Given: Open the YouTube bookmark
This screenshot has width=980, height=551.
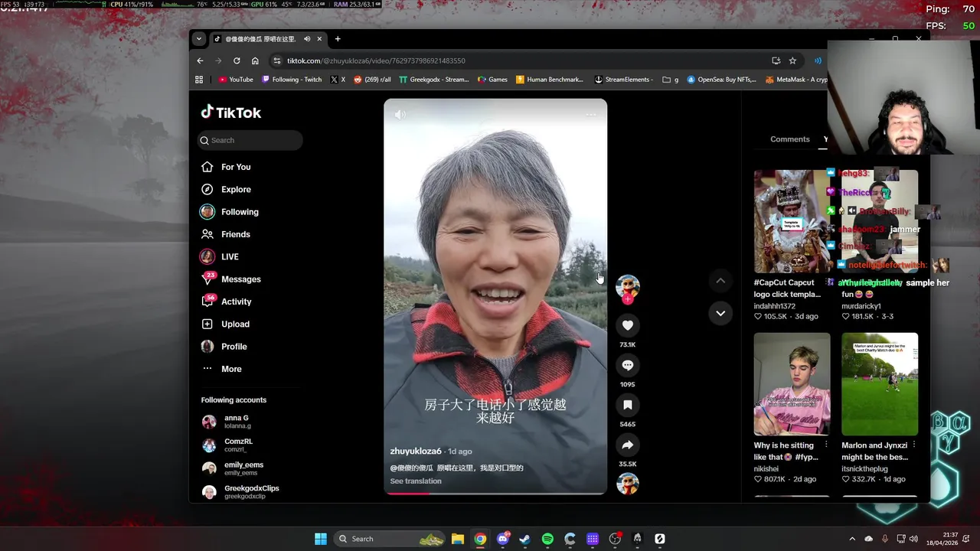Looking at the screenshot, I should pyautogui.click(x=236, y=80).
